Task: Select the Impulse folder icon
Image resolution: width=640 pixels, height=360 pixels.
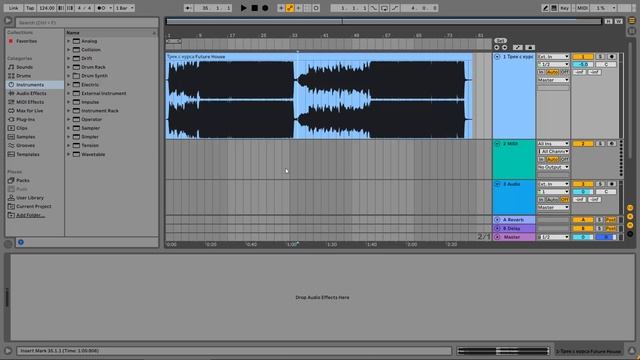Action: (76, 102)
